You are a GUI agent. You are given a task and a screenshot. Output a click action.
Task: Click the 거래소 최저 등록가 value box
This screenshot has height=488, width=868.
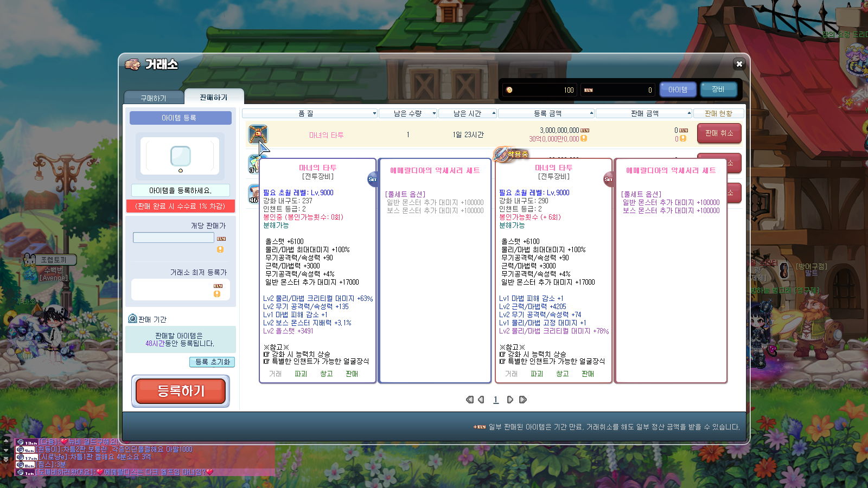(180, 290)
